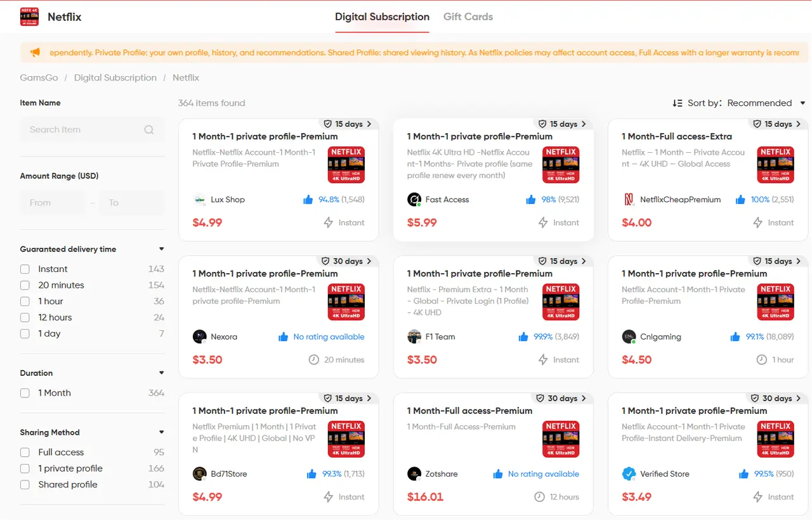Click the clock icon on Zotshare card
Image resolution: width=812 pixels, height=521 pixels.
(539, 497)
